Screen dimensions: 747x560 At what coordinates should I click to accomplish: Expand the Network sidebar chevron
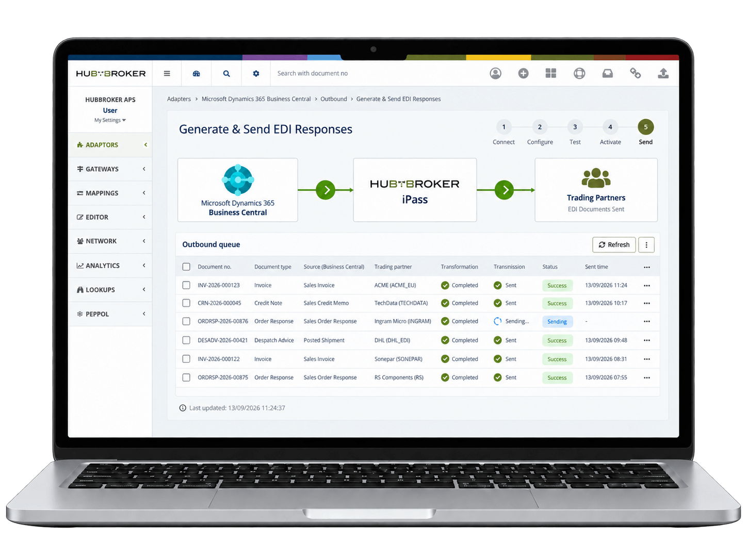[x=144, y=241]
